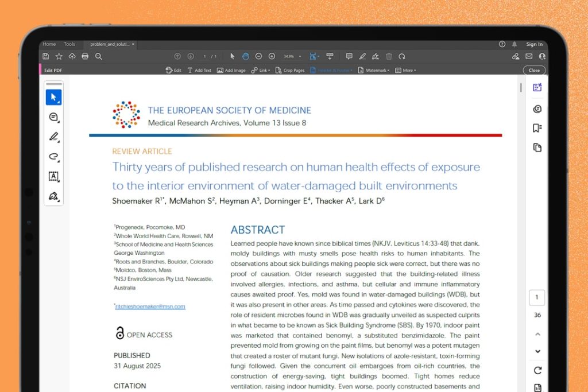This screenshot has height=392, width=588.
Task: Open the page fit options dropdown
Action: [314, 56]
